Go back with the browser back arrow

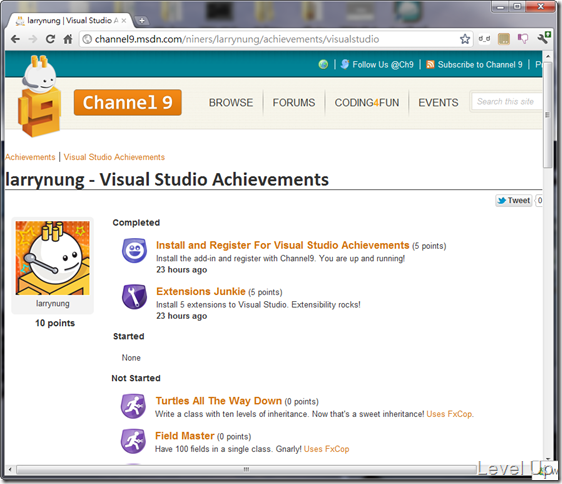pos(15,39)
